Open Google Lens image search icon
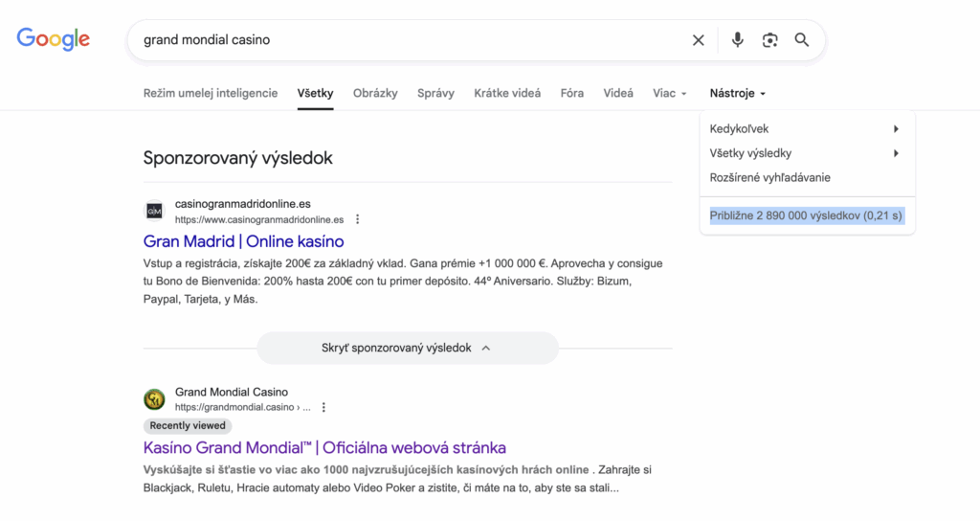The width and height of the screenshot is (980, 521). tap(769, 40)
